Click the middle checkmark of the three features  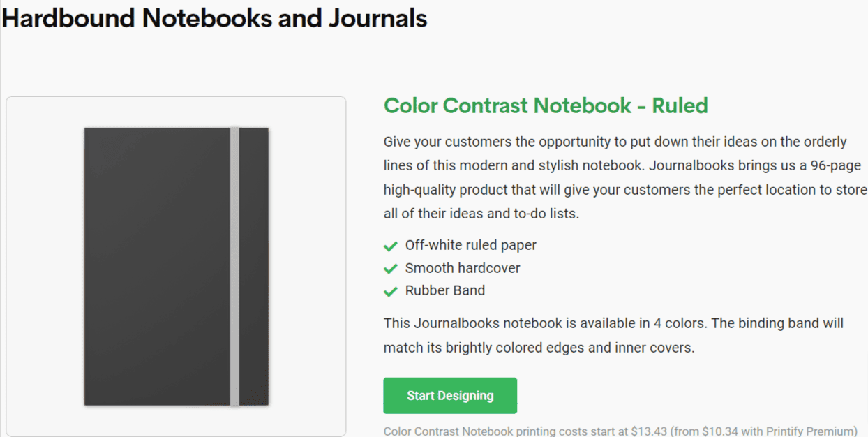tap(391, 268)
